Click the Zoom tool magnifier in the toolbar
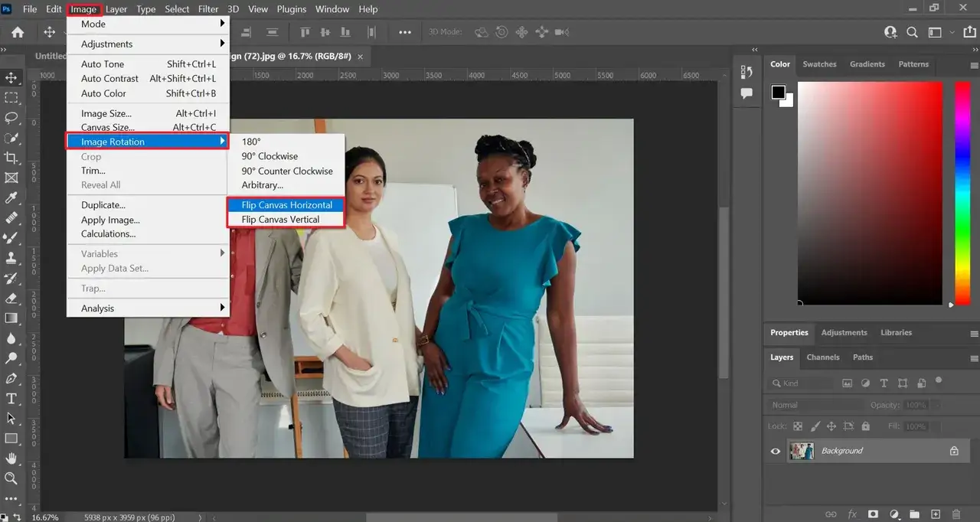 click(x=11, y=478)
